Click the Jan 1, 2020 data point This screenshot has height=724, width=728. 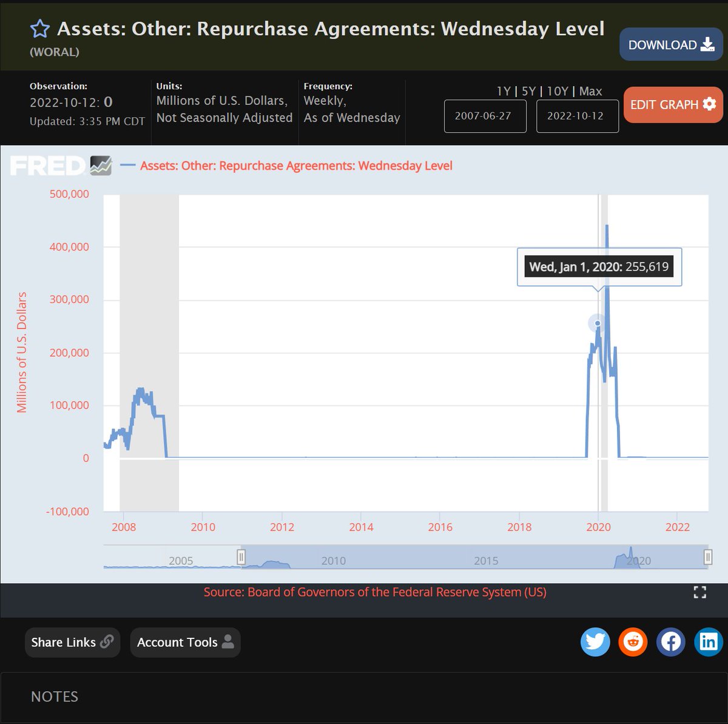pyautogui.click(x=598, y=323)
